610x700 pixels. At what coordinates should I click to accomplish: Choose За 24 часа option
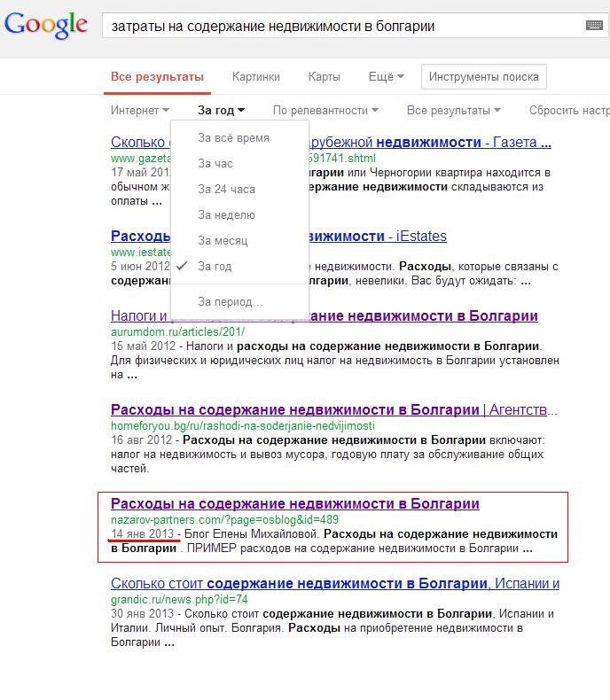(226, 190)
